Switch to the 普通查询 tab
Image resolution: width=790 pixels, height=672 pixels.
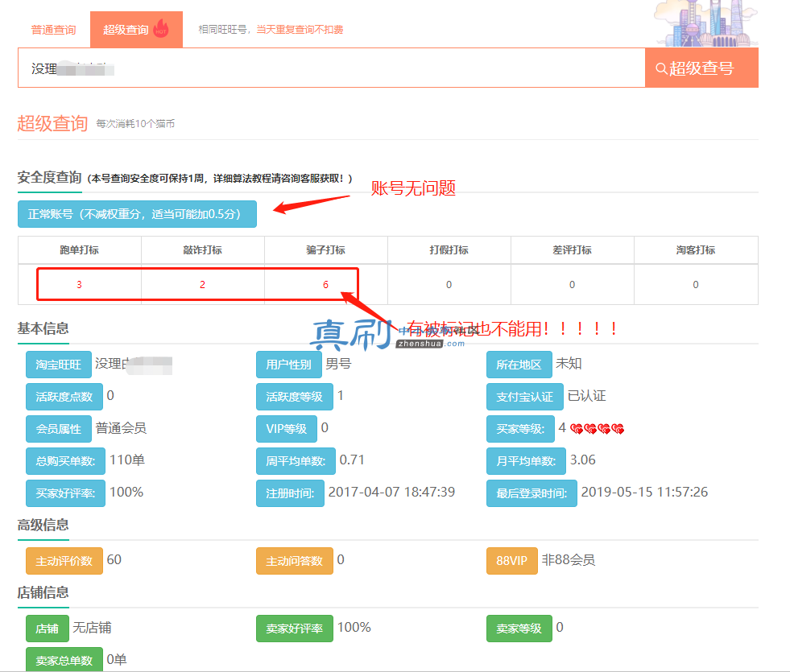pyautogui.click(x=53, y=30)
